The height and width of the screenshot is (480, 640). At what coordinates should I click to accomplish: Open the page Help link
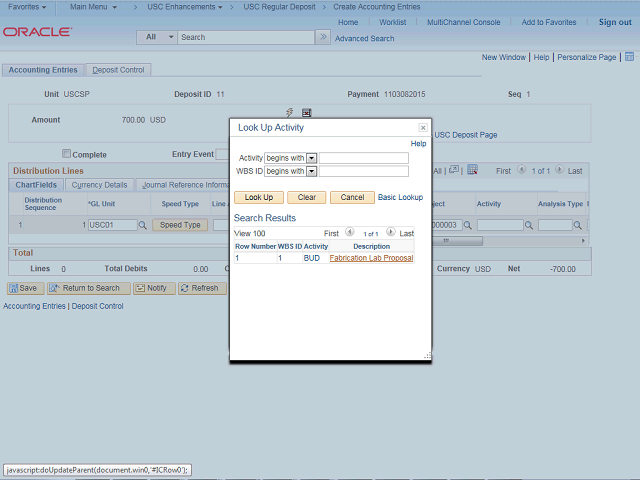pos(541,58)
